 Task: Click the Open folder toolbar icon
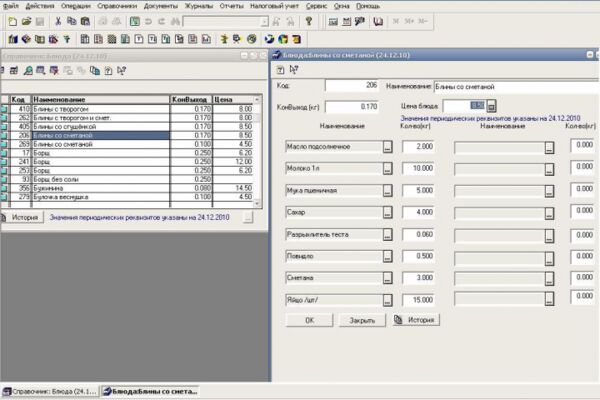[26, 21]
